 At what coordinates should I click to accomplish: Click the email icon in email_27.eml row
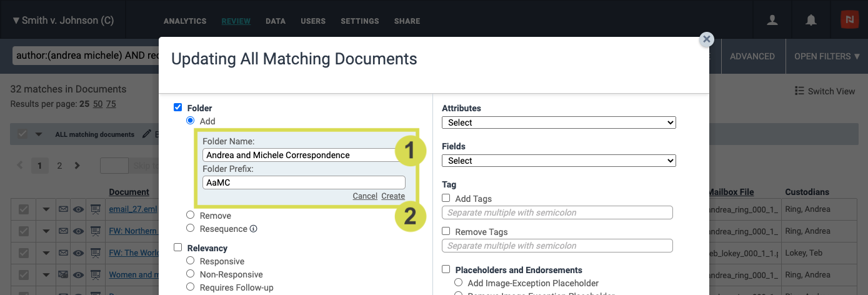[63, 209]
